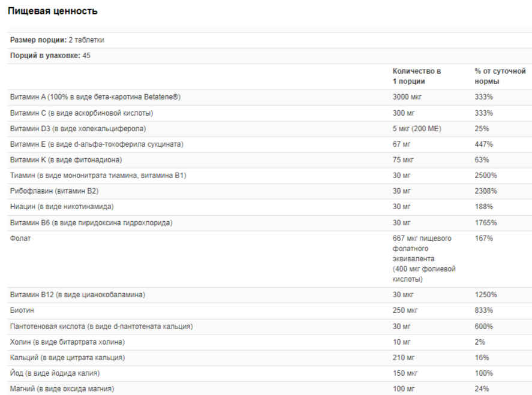Click the Ниацин row label
Image resolution: width=532 pixels, height=395 pixels.
coord(62,207)
